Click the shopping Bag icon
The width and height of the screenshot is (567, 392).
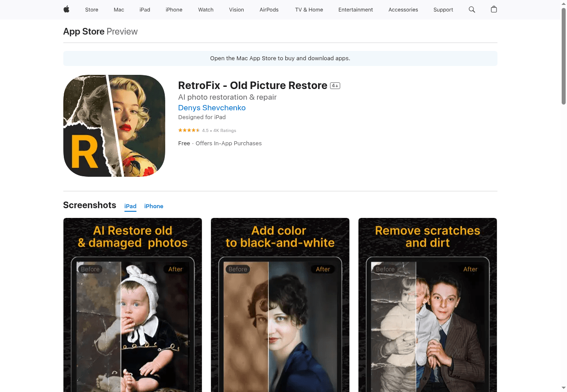[x=493, y=9]
